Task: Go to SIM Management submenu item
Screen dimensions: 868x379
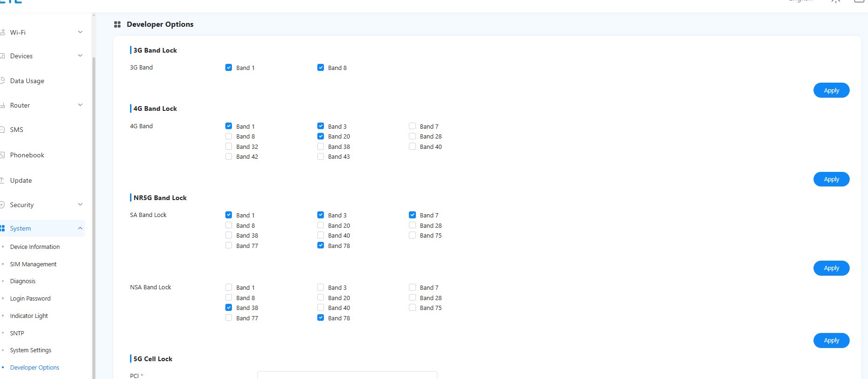Action: point(33,264)
